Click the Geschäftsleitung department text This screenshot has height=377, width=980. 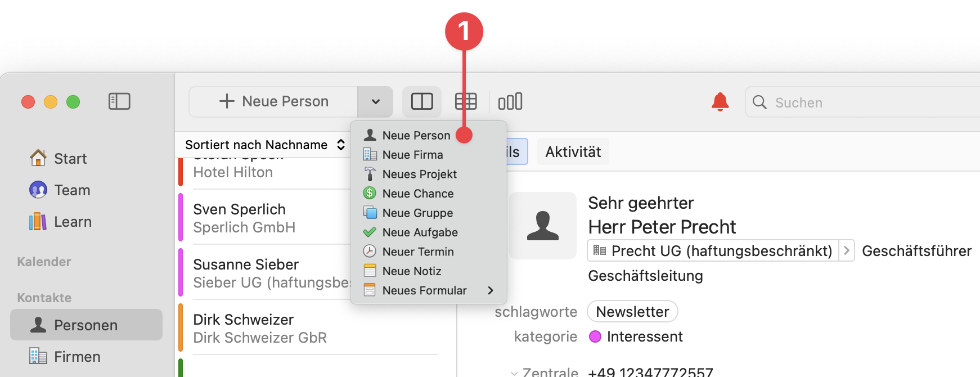pyautogui.click(x=645, y=276)
